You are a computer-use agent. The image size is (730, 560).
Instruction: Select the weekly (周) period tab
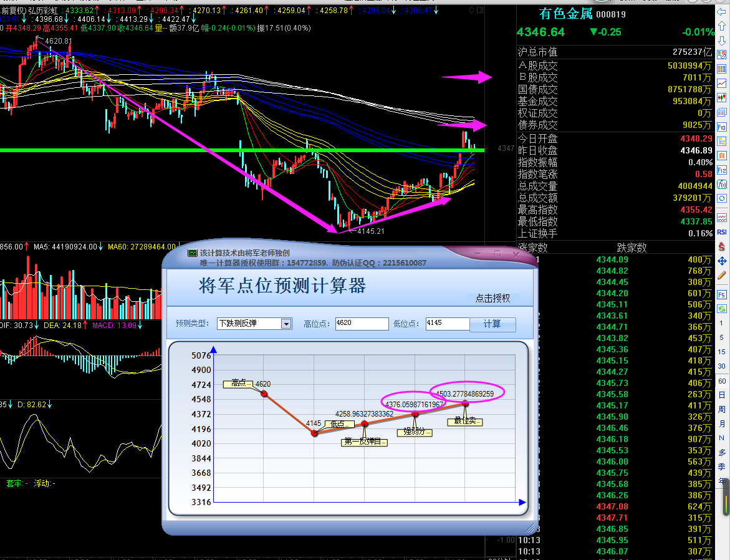[722, 410]
